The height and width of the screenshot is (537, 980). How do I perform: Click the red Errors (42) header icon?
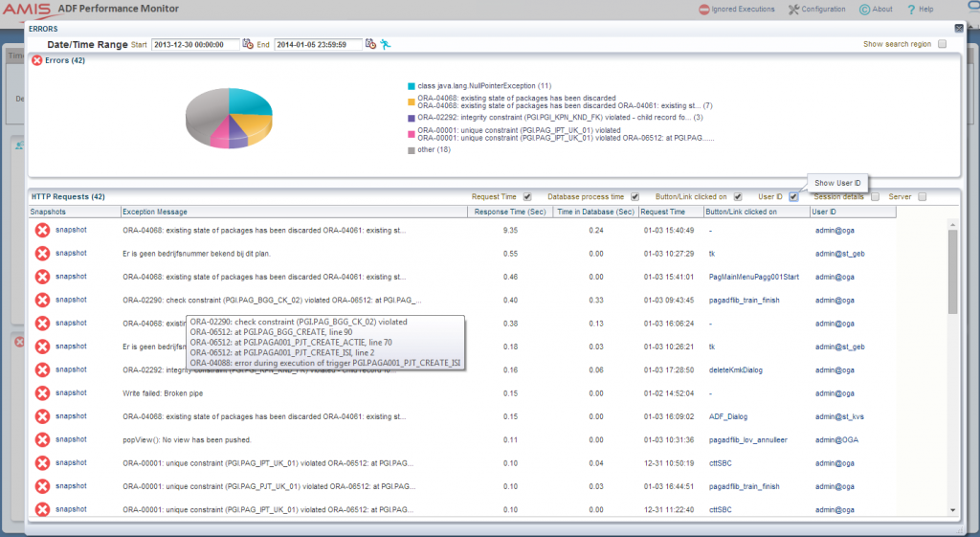pyautogui.click(x=37, y=60)
